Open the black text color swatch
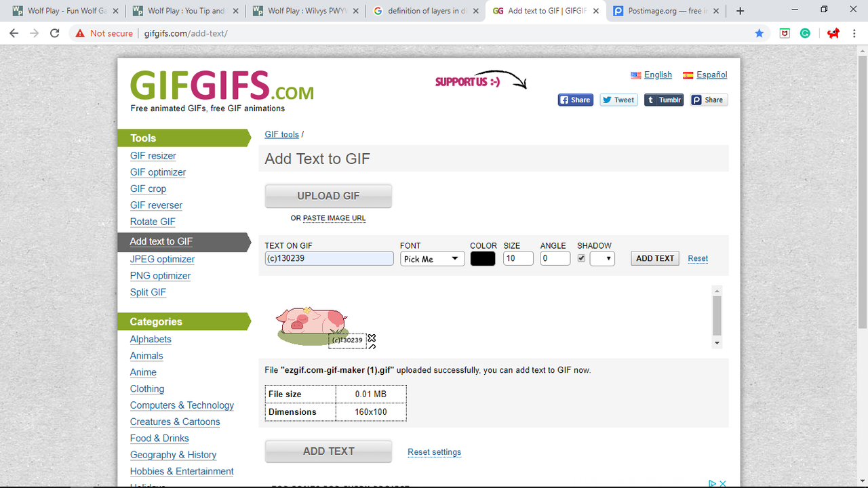Viewport: 868px width, 488px height. coord(483,258)
